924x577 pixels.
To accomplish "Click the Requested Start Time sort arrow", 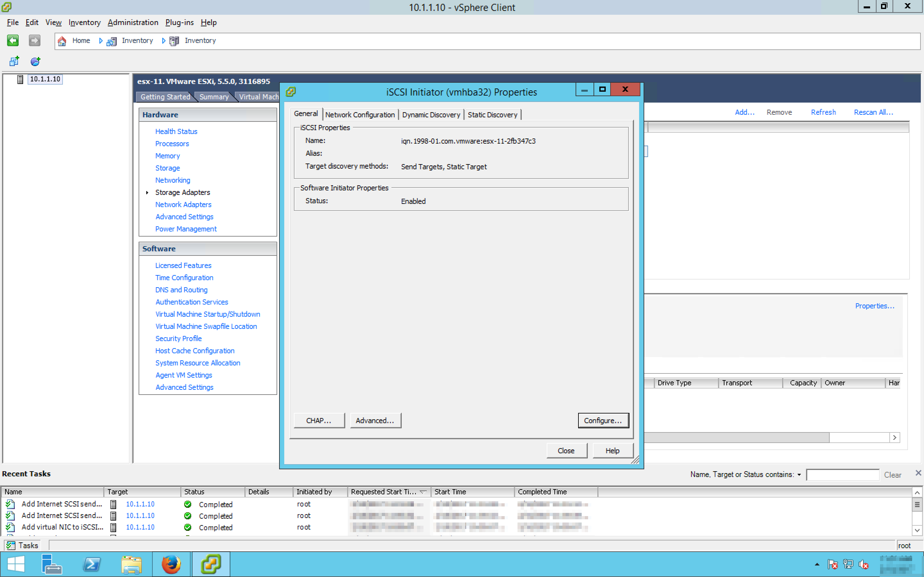I will coord(423,492).
